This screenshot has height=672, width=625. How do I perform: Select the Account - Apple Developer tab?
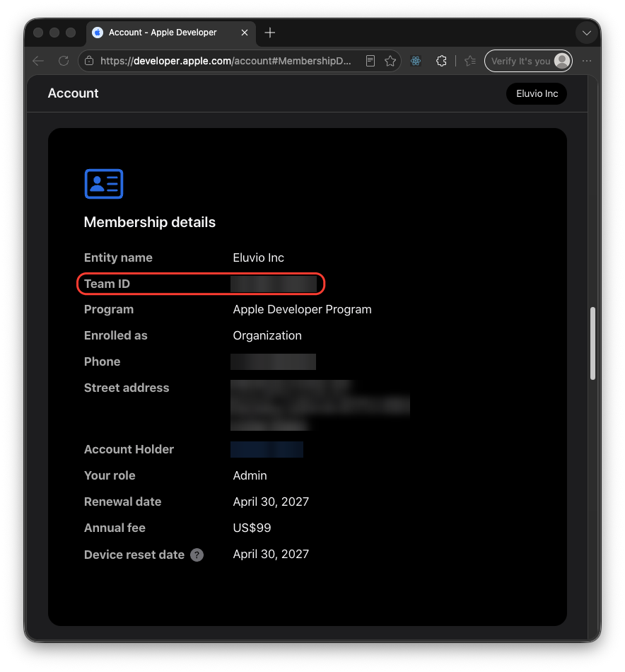[171, 33]
